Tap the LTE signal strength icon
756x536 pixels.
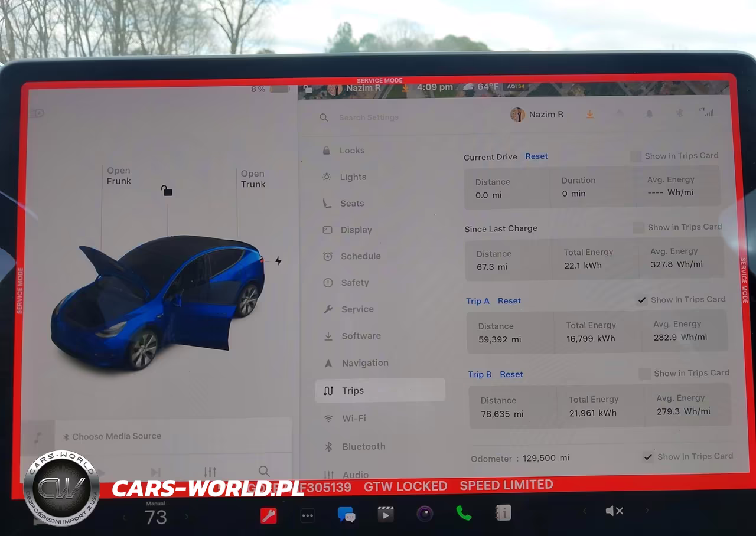coord(706,112)
